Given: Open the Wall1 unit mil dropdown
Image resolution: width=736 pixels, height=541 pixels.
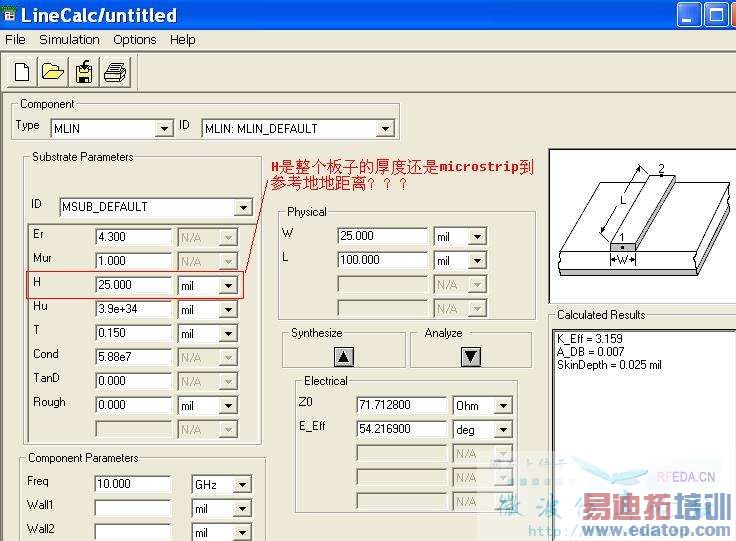Looking at the screenshot, I should tap(242, 509).
